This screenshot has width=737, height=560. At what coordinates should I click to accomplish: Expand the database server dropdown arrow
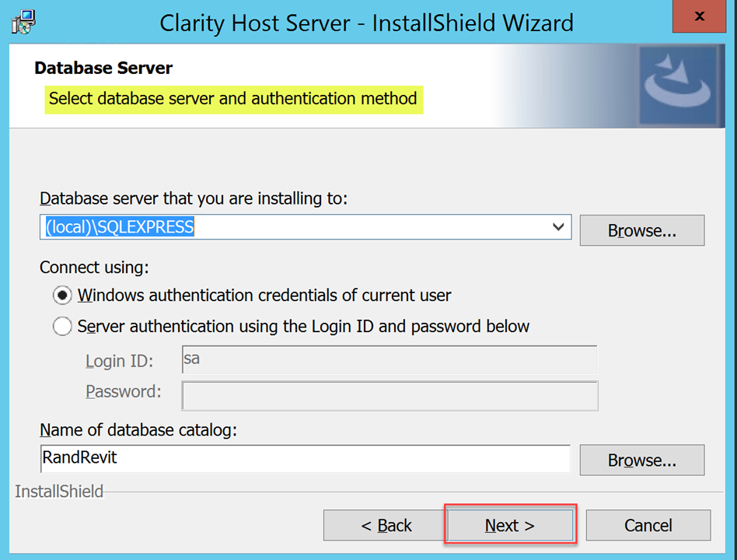(x=557, y=227)
